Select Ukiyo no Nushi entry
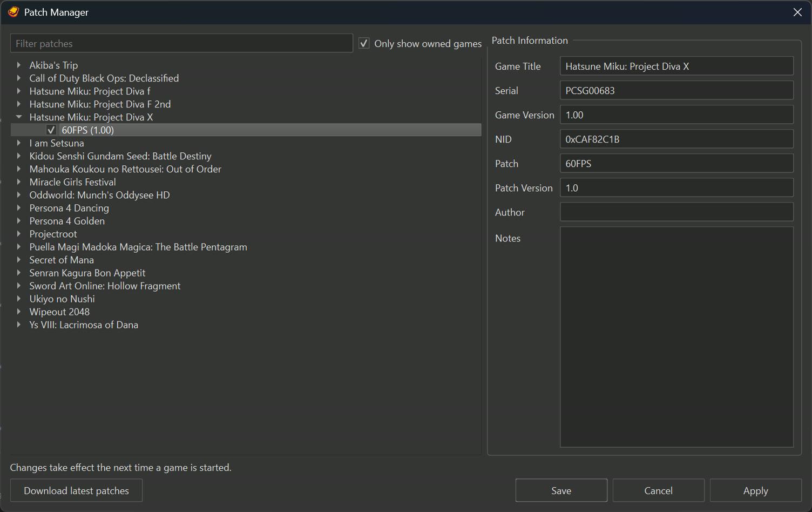 pos(62,299)
